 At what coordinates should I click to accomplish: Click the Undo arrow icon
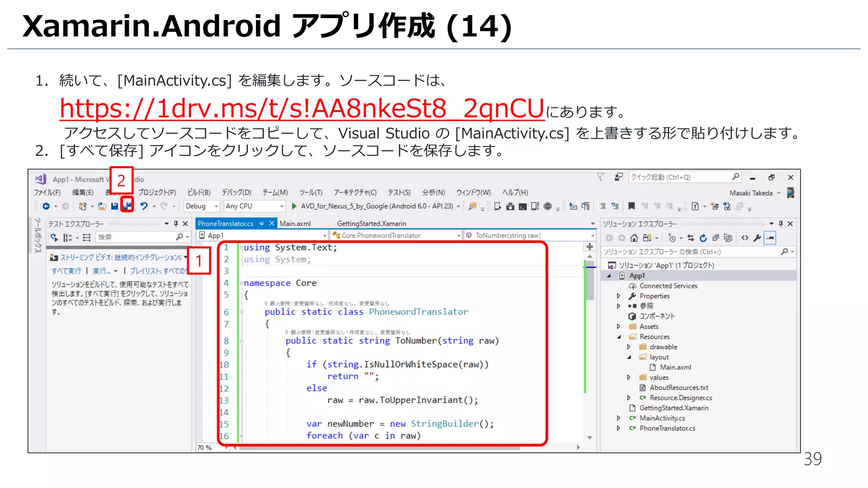144,206
